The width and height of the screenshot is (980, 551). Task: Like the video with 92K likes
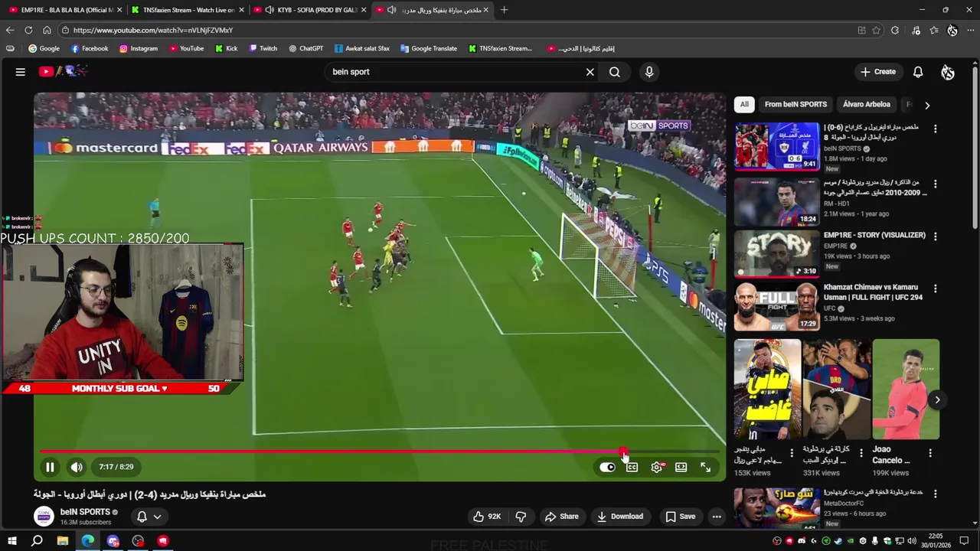click(x=486, y=517)
